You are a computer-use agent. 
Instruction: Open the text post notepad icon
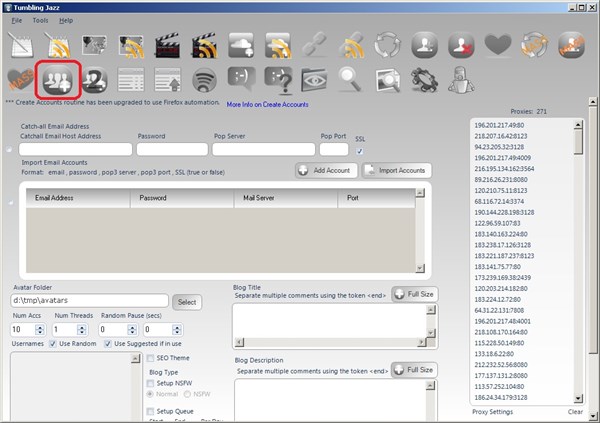[21, 45]
